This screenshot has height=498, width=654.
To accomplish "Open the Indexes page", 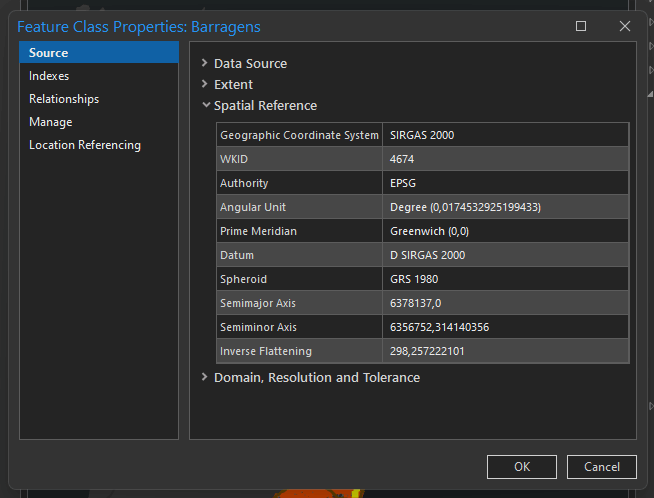I will point(49,76).
